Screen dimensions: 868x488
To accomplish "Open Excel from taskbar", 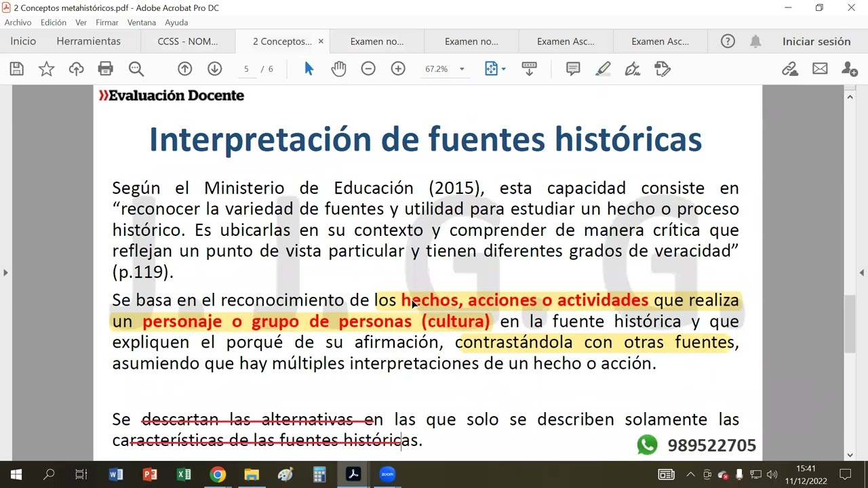I will 184,474.
